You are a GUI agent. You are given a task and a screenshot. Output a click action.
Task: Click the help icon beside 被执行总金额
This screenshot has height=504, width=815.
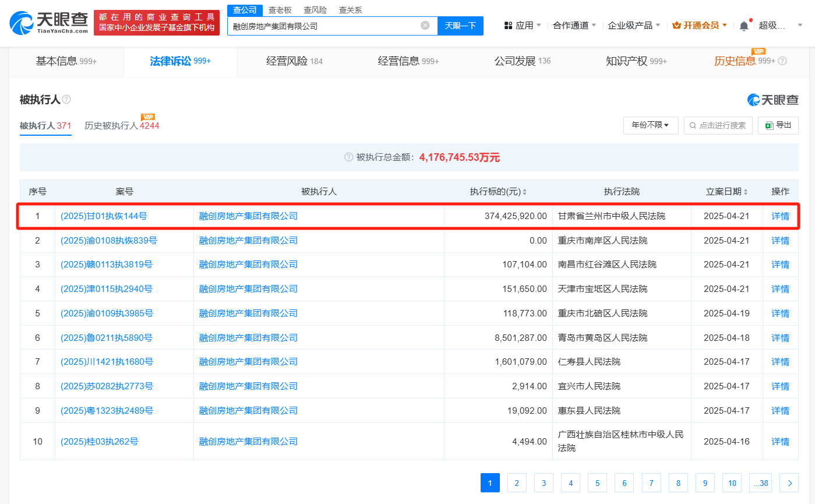coord(349,157)
